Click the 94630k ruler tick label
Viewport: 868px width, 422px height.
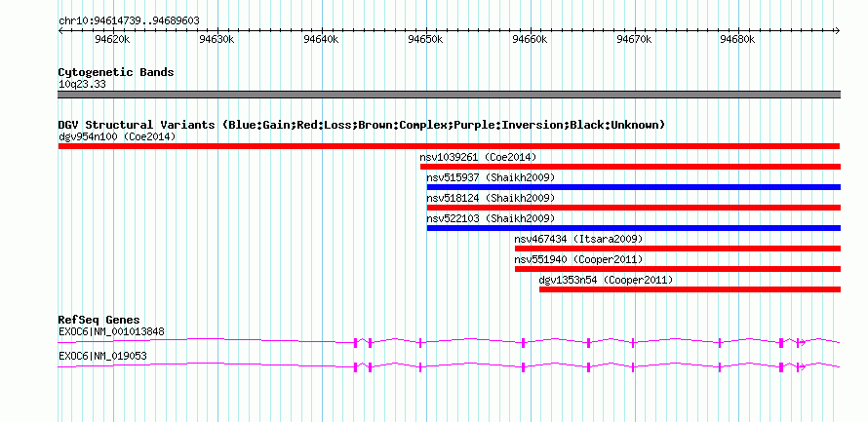coord(217,40)
